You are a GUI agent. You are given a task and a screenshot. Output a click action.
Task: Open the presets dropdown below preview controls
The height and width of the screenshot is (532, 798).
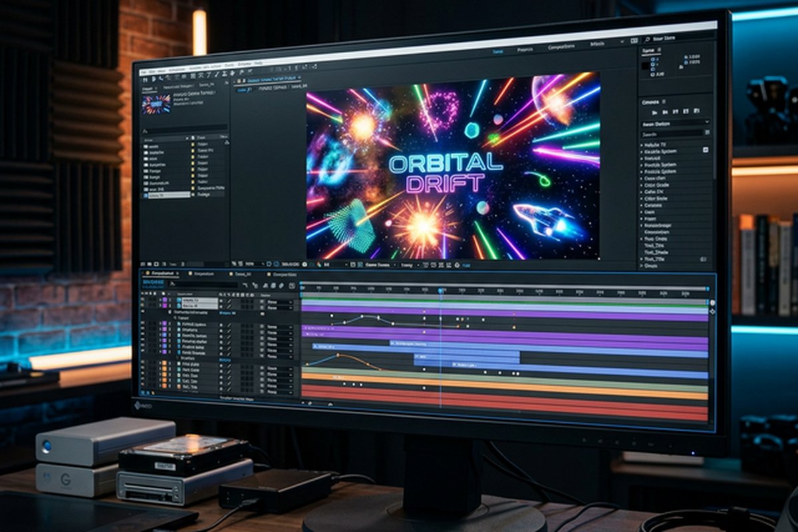676,124
